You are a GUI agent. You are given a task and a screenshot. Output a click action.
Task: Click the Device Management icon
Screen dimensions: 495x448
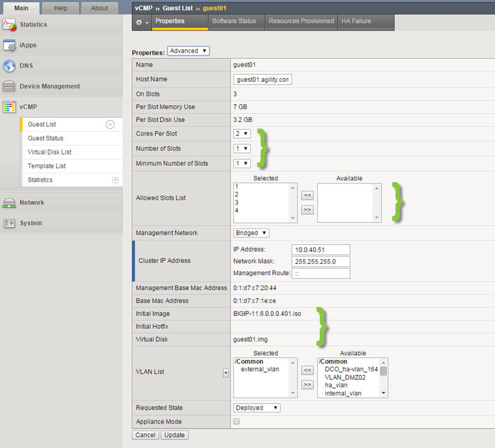(9, 86)
